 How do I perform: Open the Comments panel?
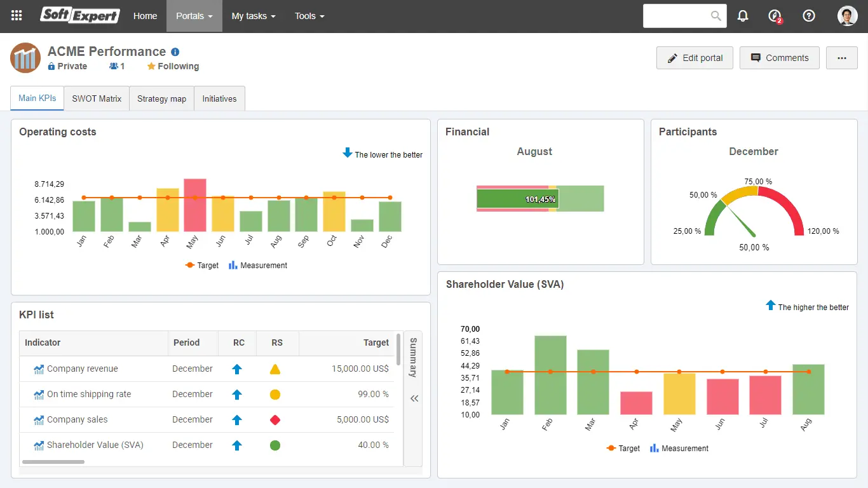779,58
